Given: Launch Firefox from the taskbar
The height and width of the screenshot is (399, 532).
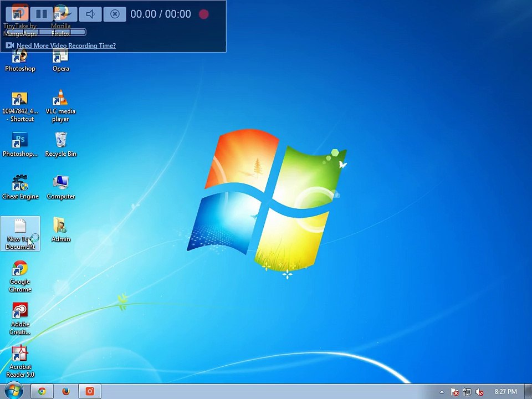Looking at the screenshot, I should click(66, 392).
